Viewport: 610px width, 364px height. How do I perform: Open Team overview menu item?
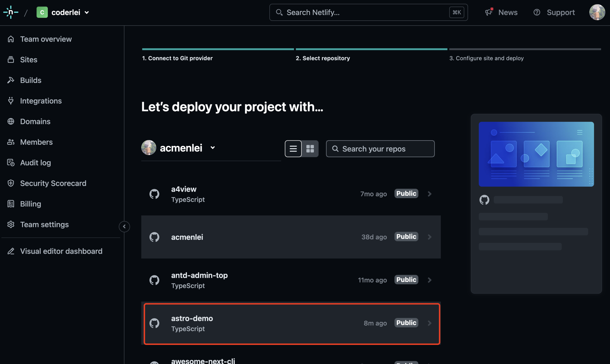pos(46,39)
